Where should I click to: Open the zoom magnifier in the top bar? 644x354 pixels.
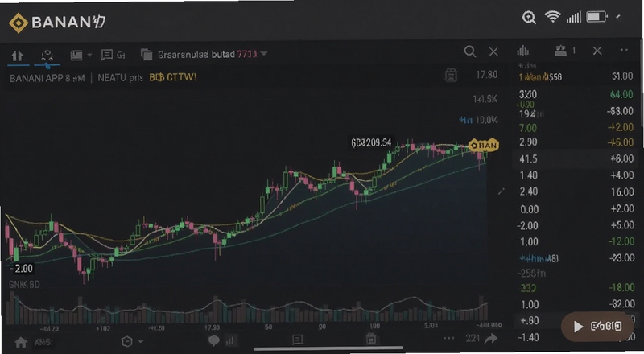529,18
